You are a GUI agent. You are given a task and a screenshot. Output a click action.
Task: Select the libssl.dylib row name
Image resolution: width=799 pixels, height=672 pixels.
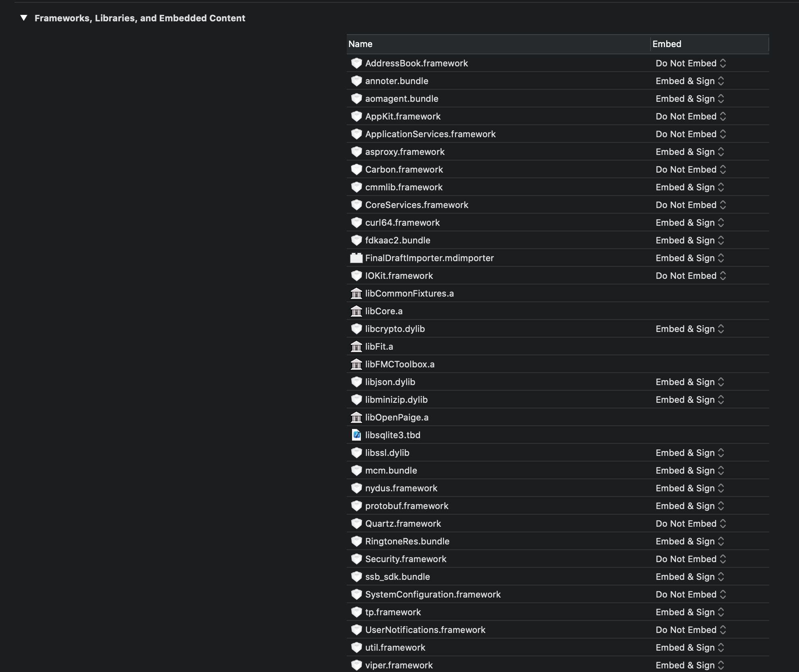pos(387,453)
